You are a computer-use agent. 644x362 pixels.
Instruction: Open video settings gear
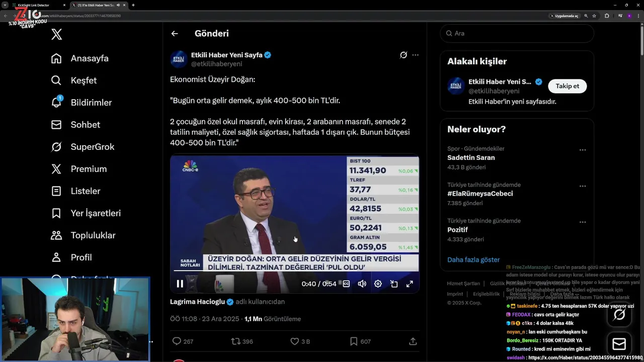pyautogui.click(x=378, y=284)
